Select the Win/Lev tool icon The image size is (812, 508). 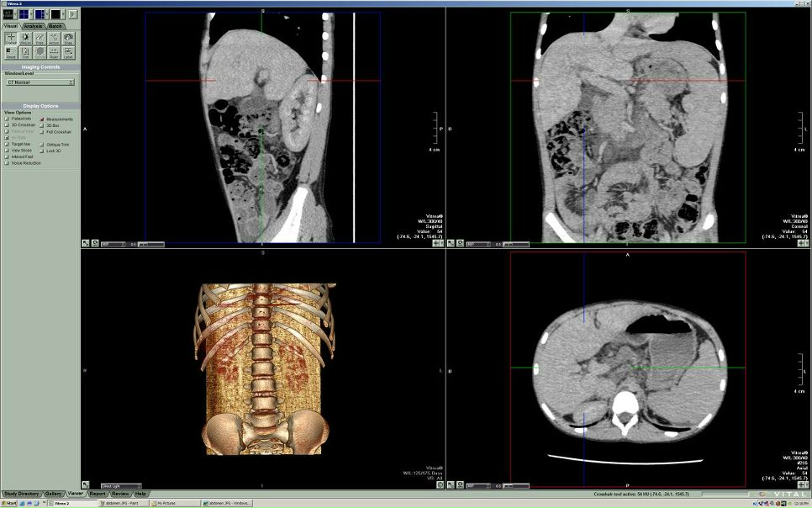(x=25, y=38)
